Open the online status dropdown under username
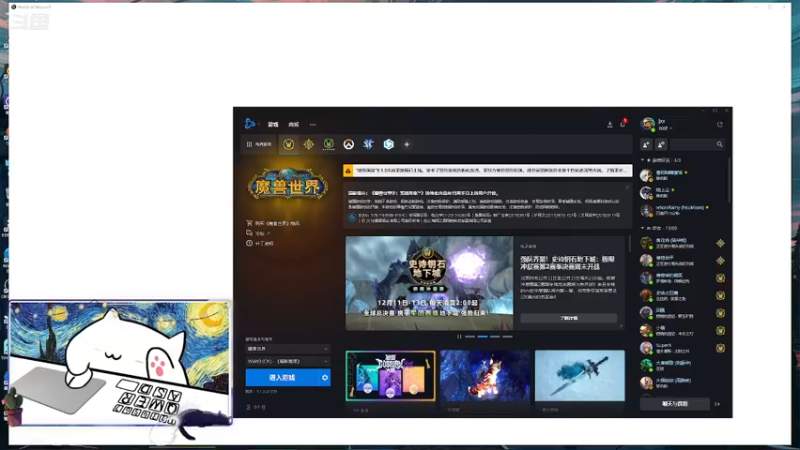 click(x=665, y=128)
